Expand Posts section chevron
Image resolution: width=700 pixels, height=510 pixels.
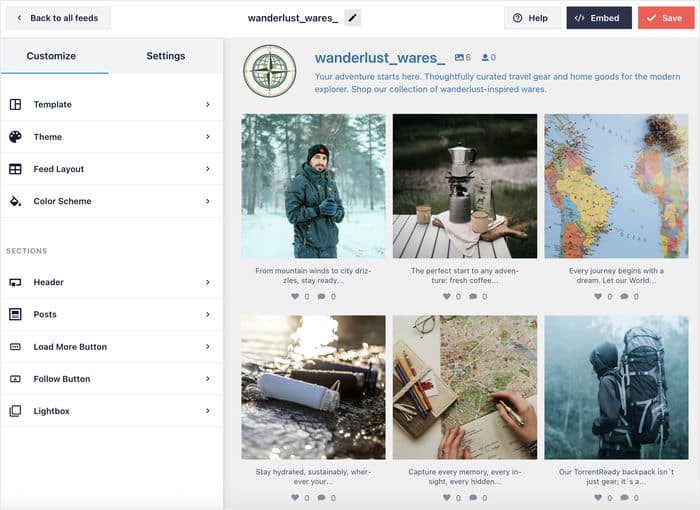208,314
